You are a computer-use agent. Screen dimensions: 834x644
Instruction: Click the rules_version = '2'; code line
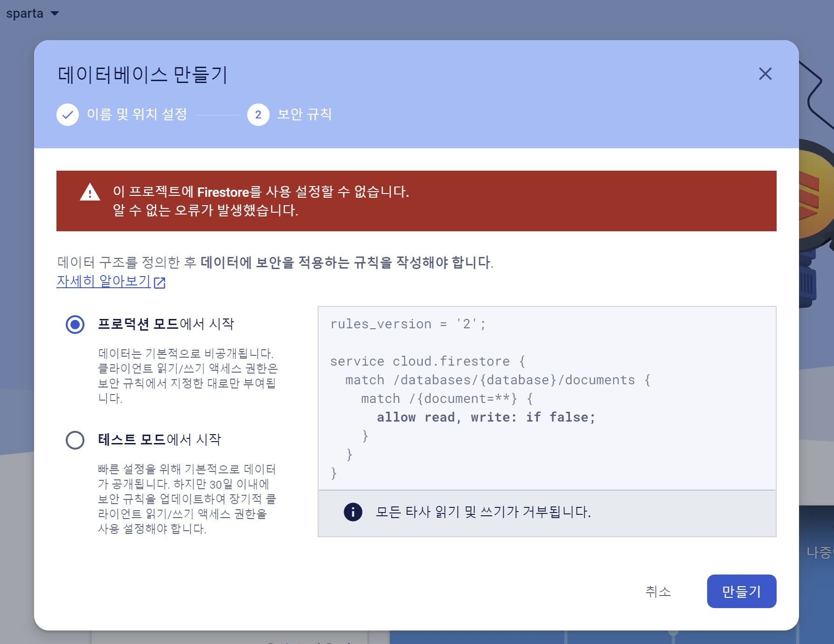pyautogui.click(x=408, y=324)
